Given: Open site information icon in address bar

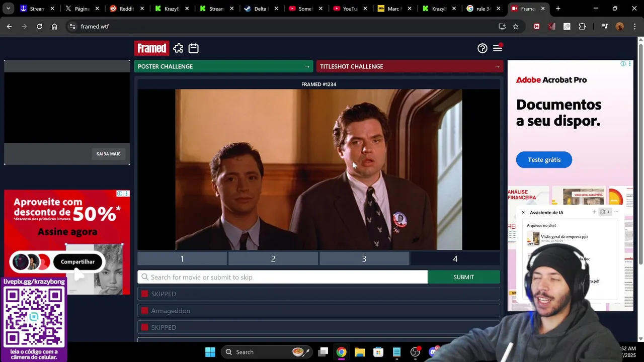Looking at the screenshot, I should pyautogui.click(x=72, y=26).
